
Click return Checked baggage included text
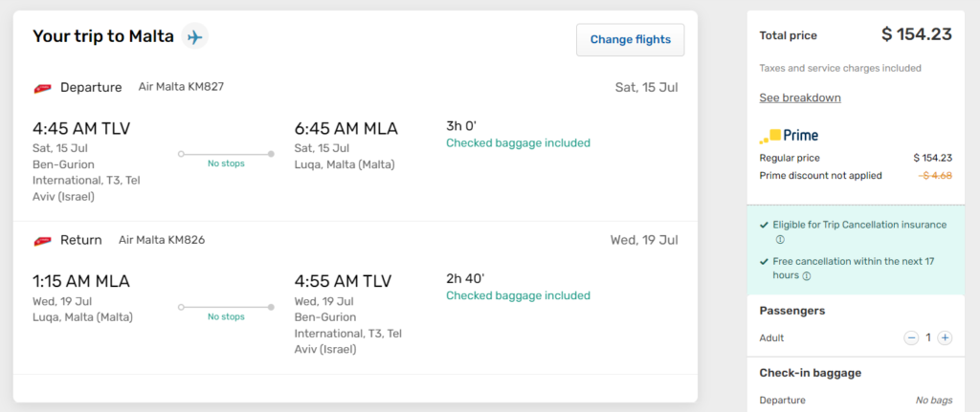(518, 295)
